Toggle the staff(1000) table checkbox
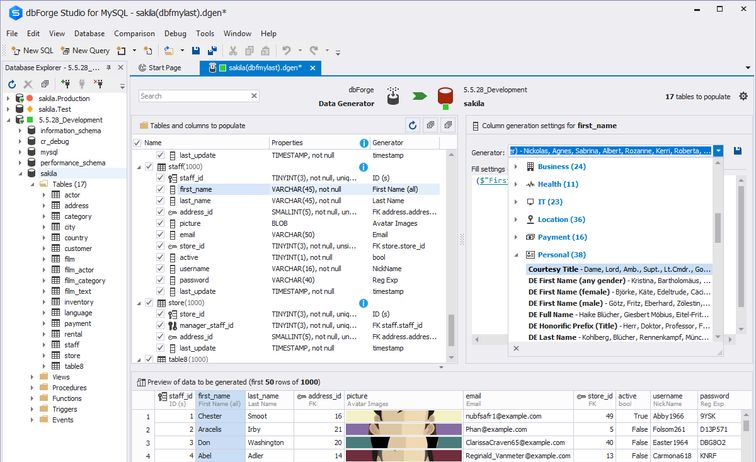This screenshot has height=462, width=756. (149, 167)
